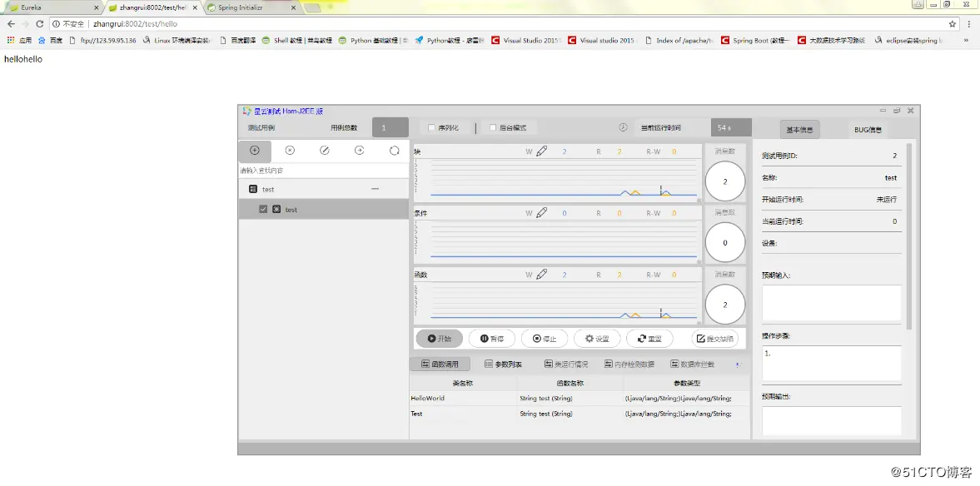Toggle the 后台模式 checkbox
Viewport: 980px width, 486px height.
(x=493, y=127)
